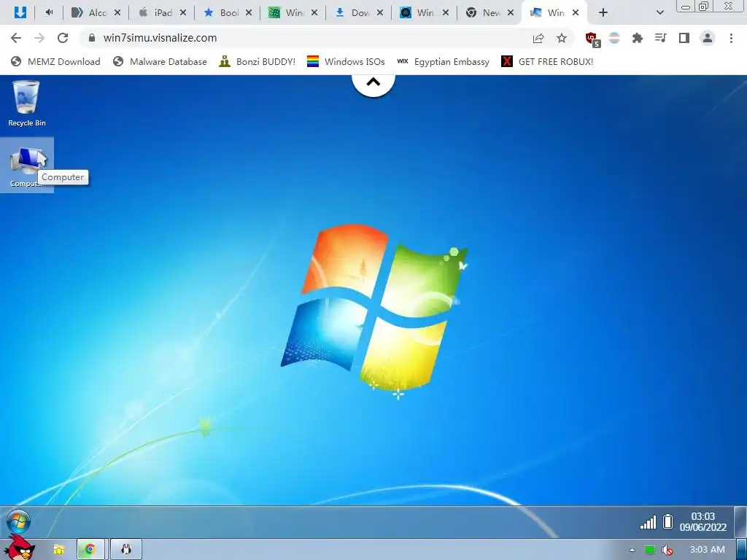
Task: Open the tab search dropdown arrow
Action: (659, 13)
